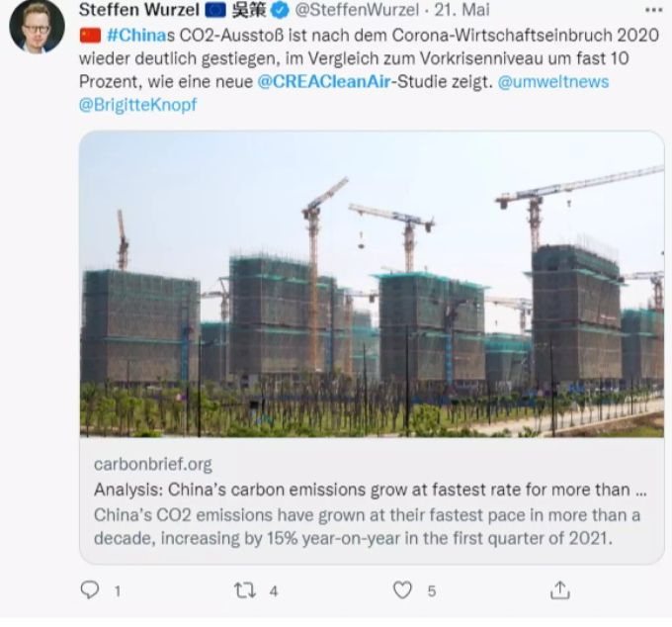672x627 pixels.
Task: Open Steffen Wurzel's profile picture
Action: [37, 27]
